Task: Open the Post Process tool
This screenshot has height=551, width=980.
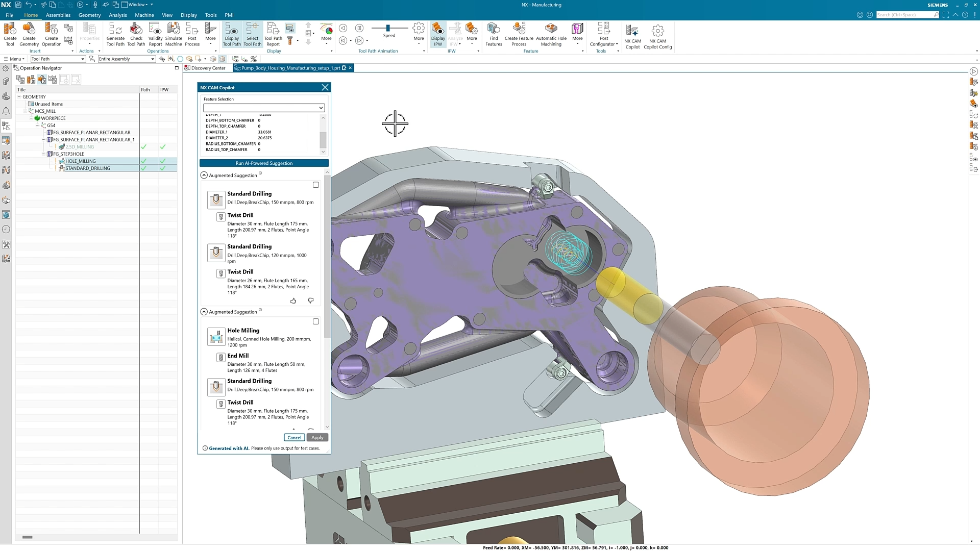Action: 192,29
